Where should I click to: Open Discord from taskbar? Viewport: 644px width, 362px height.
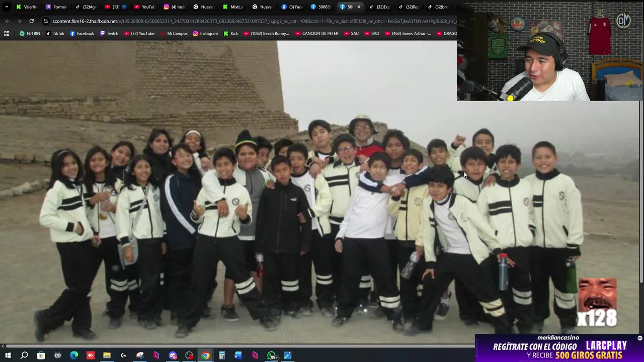pyautogui.click(x=173, y=355)
